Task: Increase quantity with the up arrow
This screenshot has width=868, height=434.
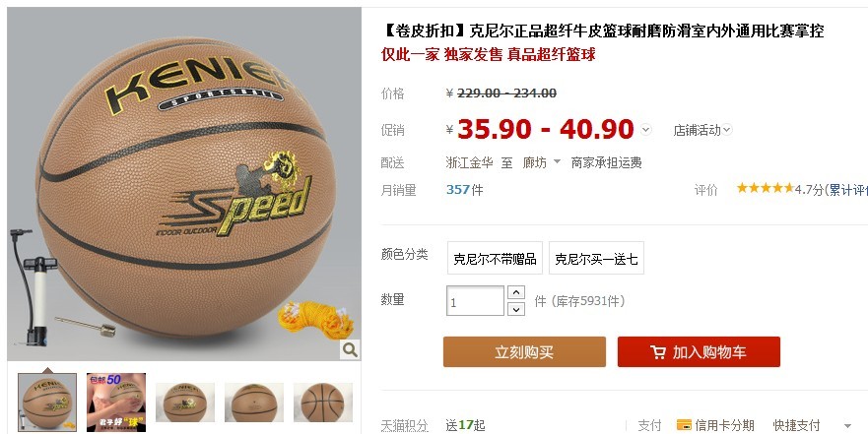Action: tap(516, 292)
